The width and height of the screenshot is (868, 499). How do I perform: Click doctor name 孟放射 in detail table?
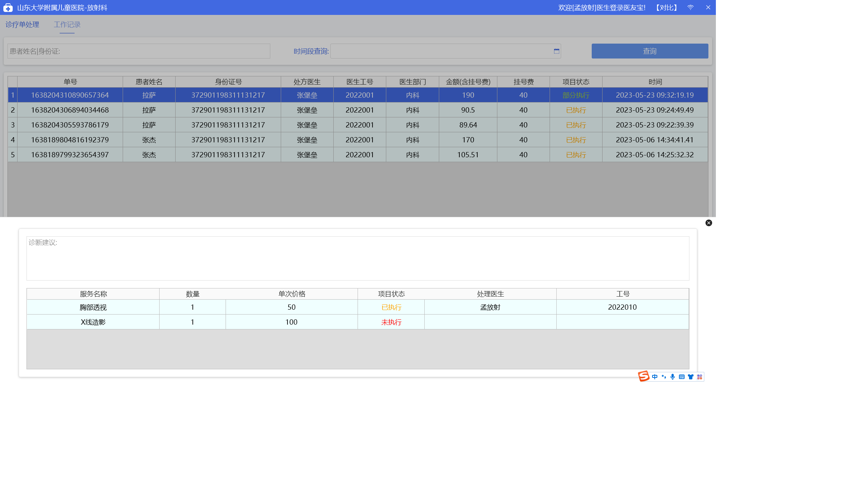490,307
